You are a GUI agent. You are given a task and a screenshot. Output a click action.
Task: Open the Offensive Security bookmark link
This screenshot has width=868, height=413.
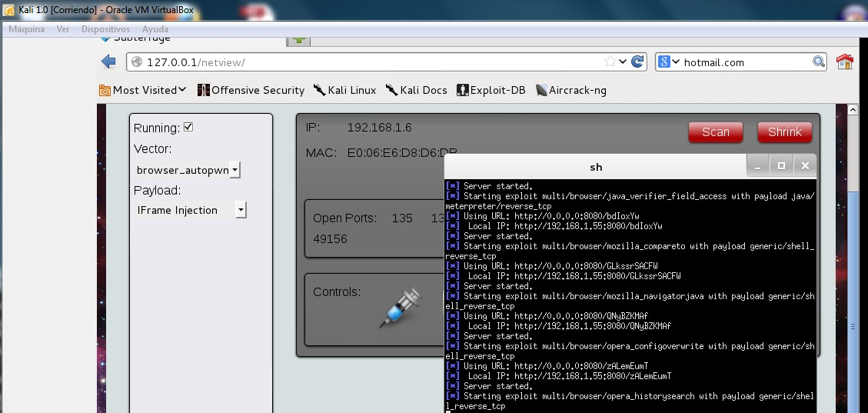click(x=251, y=90)
